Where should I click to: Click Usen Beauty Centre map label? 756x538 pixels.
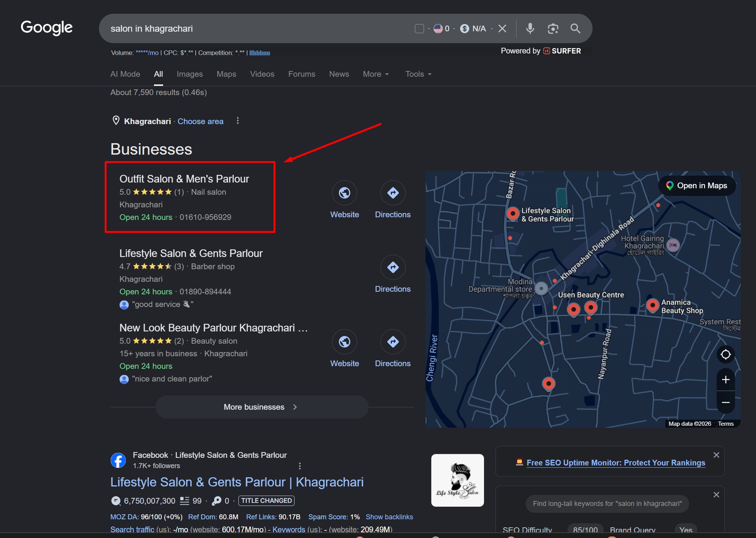[x=591, y=295]
